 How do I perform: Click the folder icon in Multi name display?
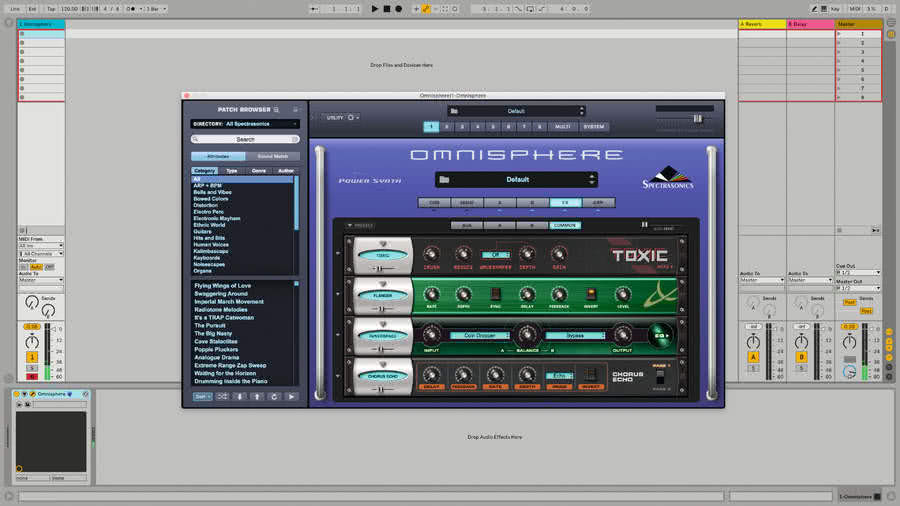[454, 111]
